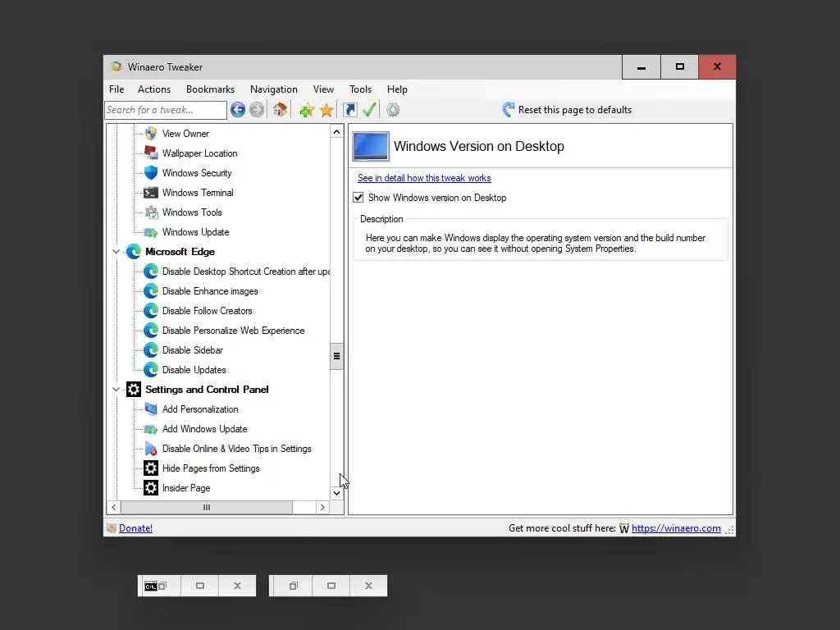The height and width of the screenshot is (630, 840).
Task: Click in the Search for a tweak field
Action: (x=166, y=110)
